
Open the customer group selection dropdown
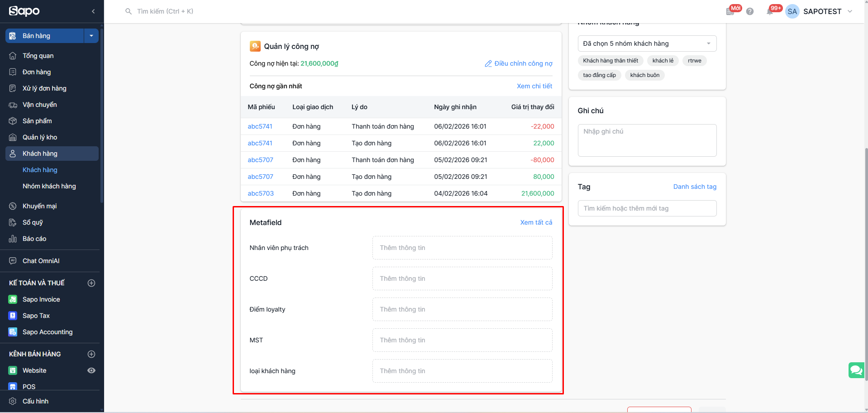tap(647, 43)
